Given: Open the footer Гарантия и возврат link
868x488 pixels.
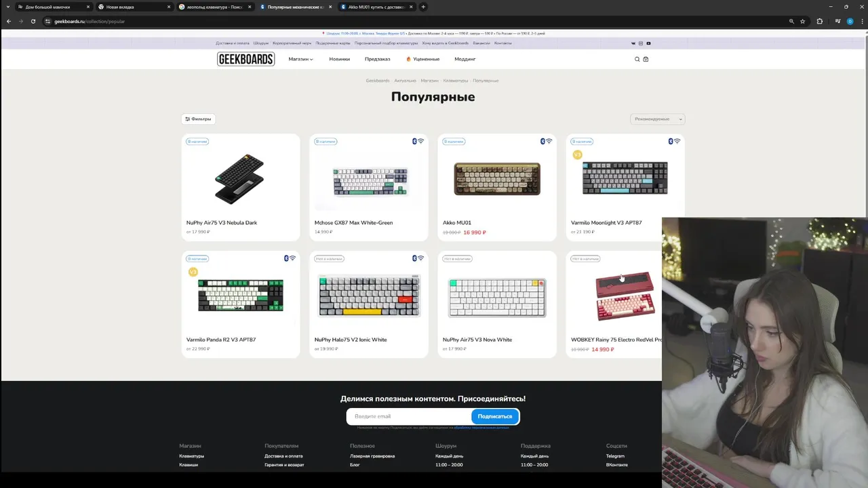Looking at the screenshot, I should coord(284,465).
